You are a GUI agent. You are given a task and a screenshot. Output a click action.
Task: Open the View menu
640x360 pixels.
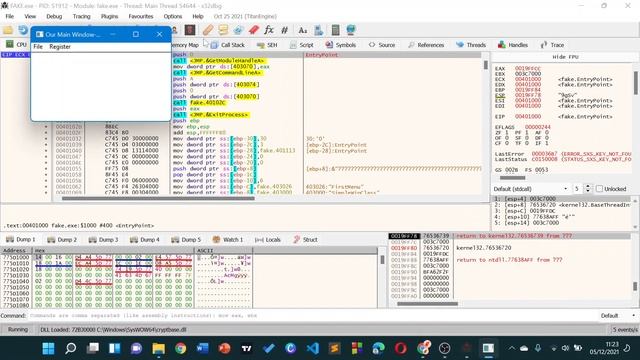point(30,16)
